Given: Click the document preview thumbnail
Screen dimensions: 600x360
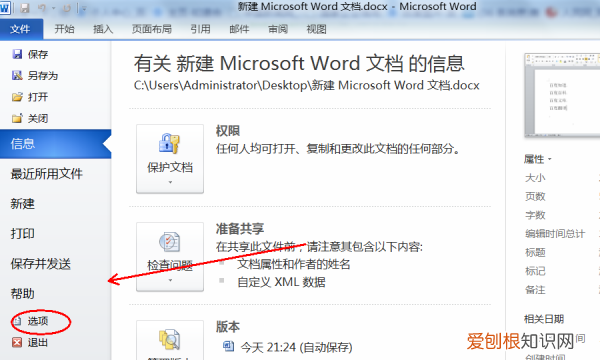Looking at the screenshot, I should pos(562,95).
